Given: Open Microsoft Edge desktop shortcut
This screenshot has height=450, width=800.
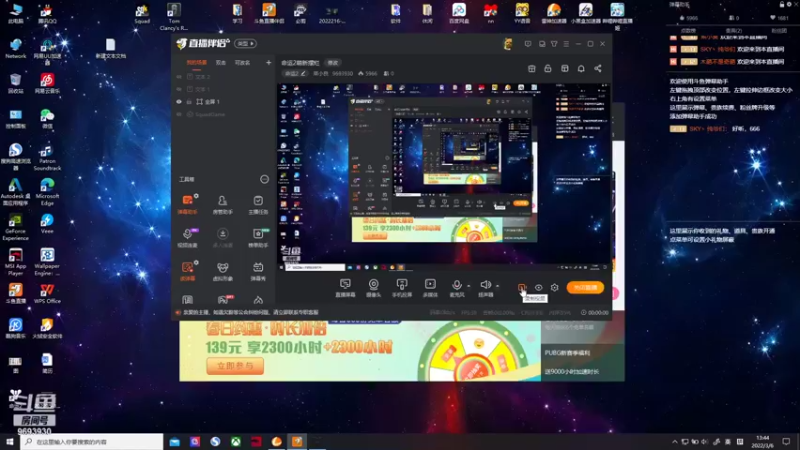Looking at the screenshot, I should coord(47,192).
